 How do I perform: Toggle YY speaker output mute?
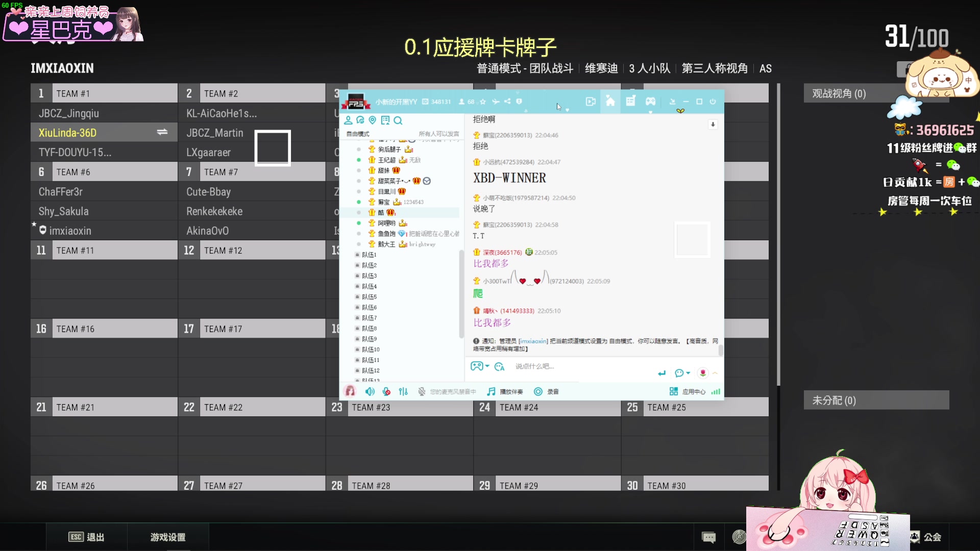click(x=370, y=391)
